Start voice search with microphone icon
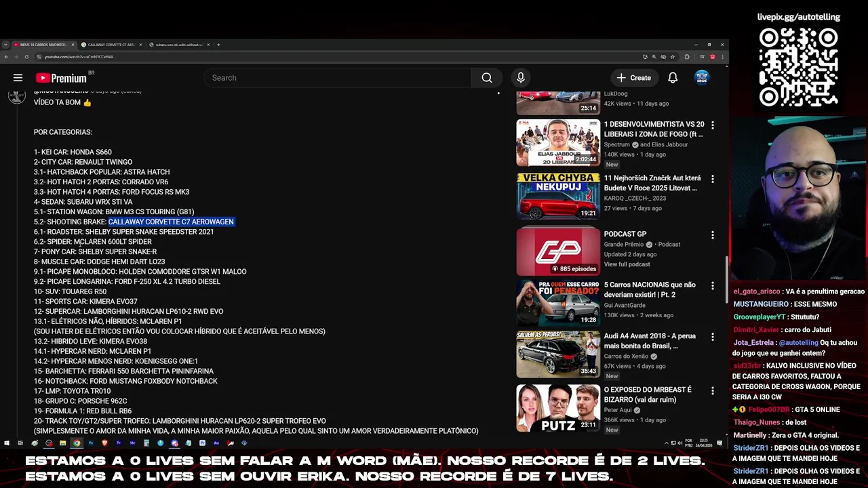Viewport: 868px width, 488px height. [521, 78]
